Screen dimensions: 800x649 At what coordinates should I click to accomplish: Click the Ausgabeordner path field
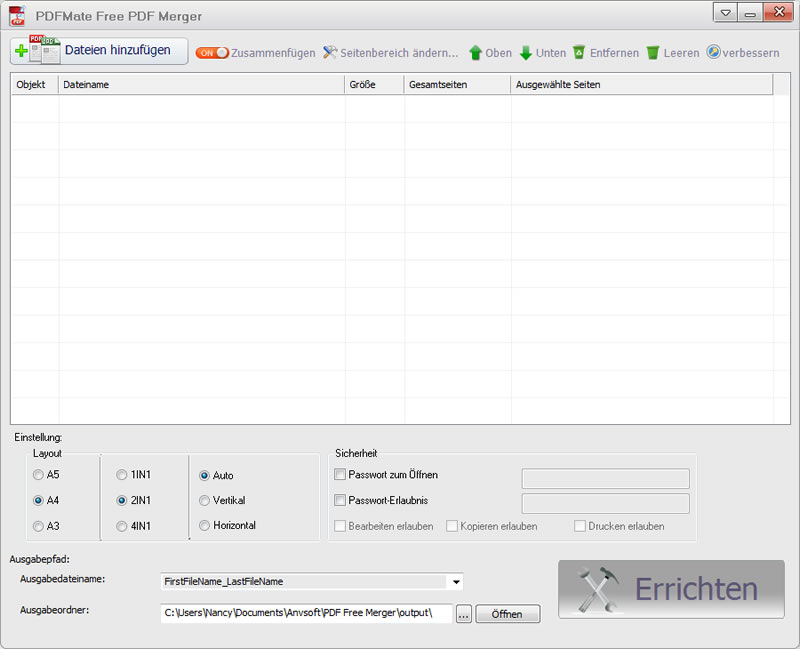[x=307, y=613]
